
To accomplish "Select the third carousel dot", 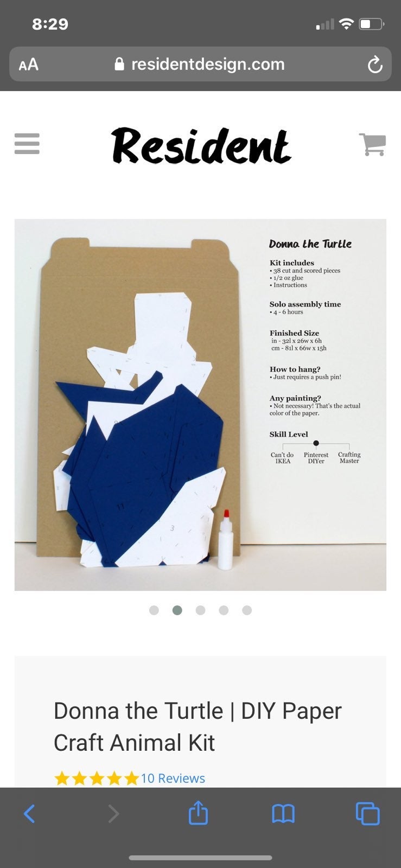I will tap(200, 610).
